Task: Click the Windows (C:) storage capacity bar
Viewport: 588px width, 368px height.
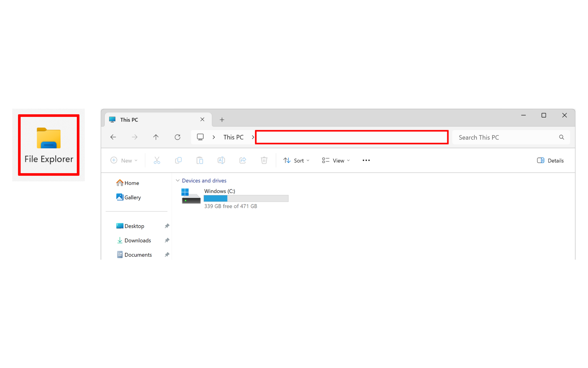Action: click(x=246, y=198)
